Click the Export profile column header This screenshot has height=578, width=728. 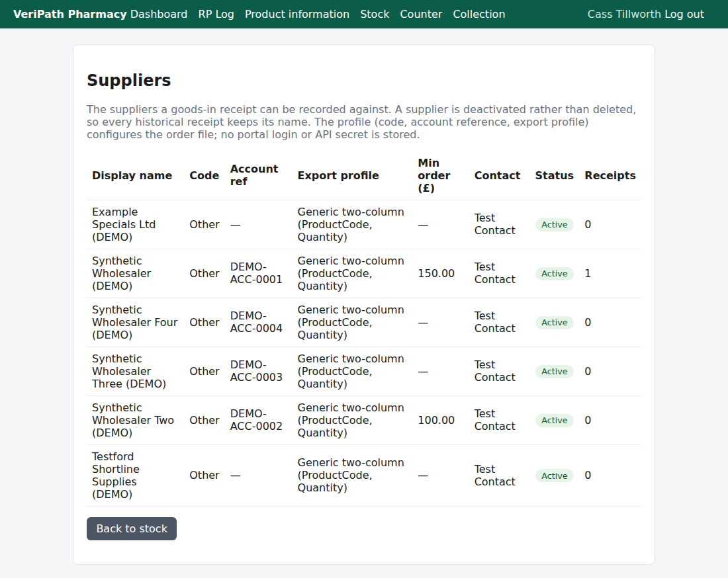pyautogui.click(x=338, y=175)
